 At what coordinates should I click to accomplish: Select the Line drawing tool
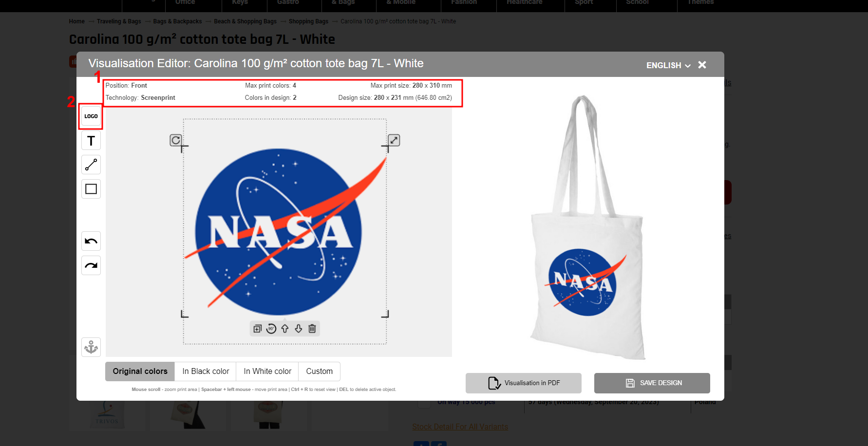coord(91,165)
